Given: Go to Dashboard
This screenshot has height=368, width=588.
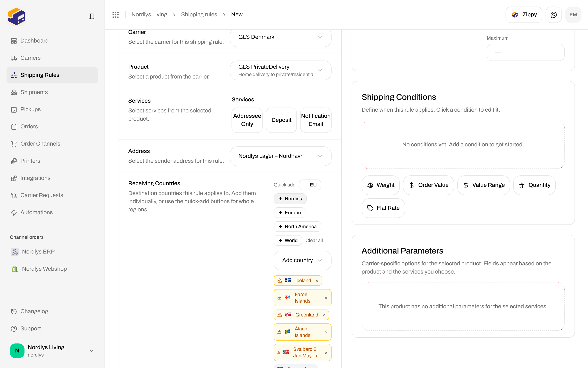Looking at the screenshot, I should 52,41.
